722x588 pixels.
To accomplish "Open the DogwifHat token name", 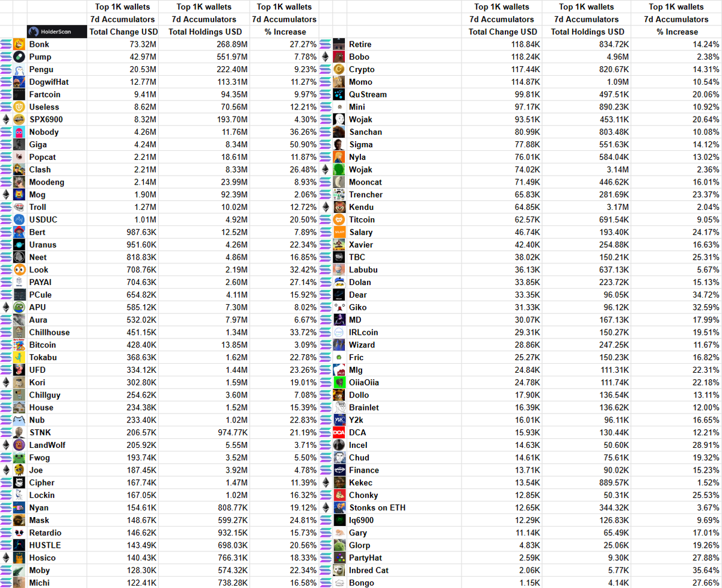I will tap(49, 82).
